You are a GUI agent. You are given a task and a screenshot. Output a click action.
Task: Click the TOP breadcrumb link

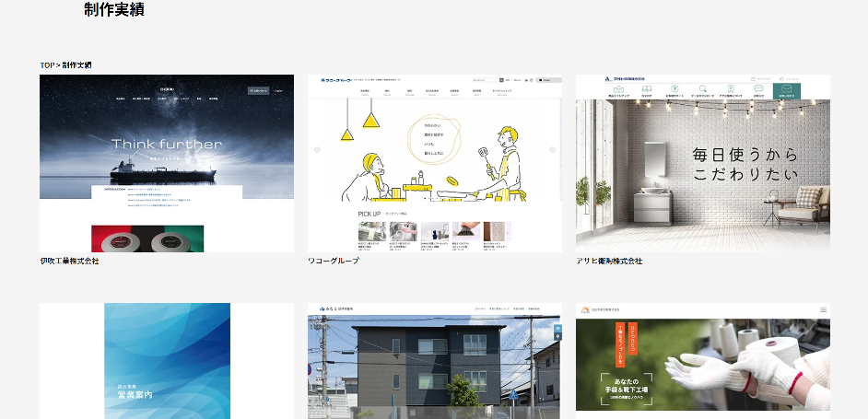(x=47, y=65)
